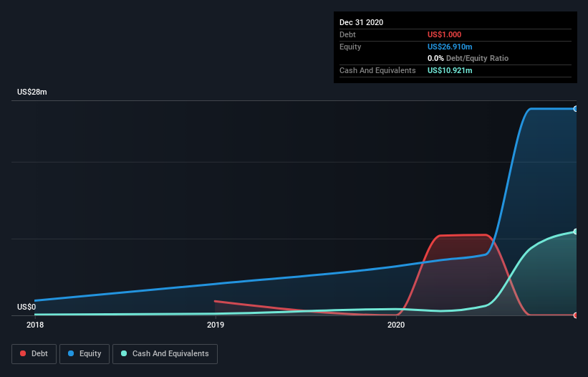588x377 pixels.
Task: Toggle the Equity series legend button
Action: pos(85,354)
